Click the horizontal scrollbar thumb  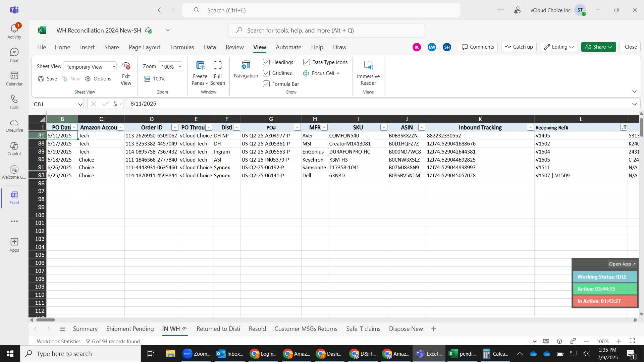click(46, 320)
